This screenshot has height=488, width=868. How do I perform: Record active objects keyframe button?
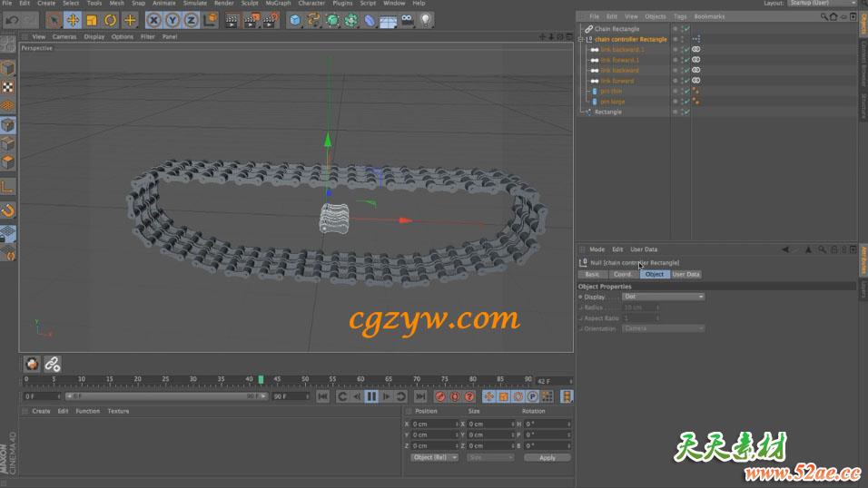[x=440, y=396]
